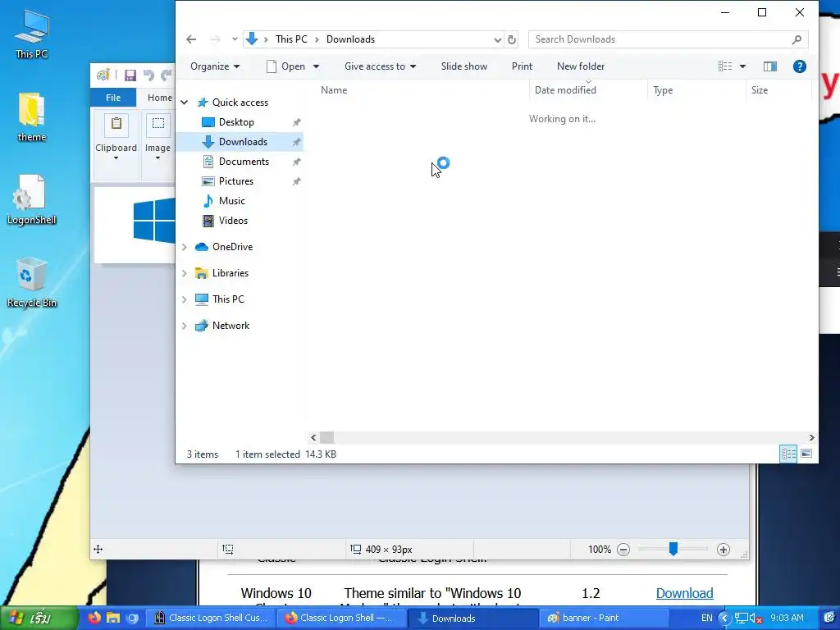The height and width of the screenshot is (630, 840).
Task: Click the volume icon in system tray
Action: [756, 619]
